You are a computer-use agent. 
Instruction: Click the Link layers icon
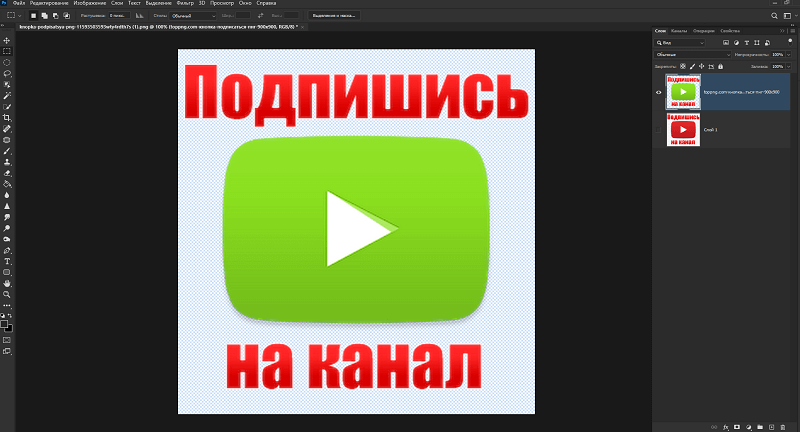tap(714, 427)
